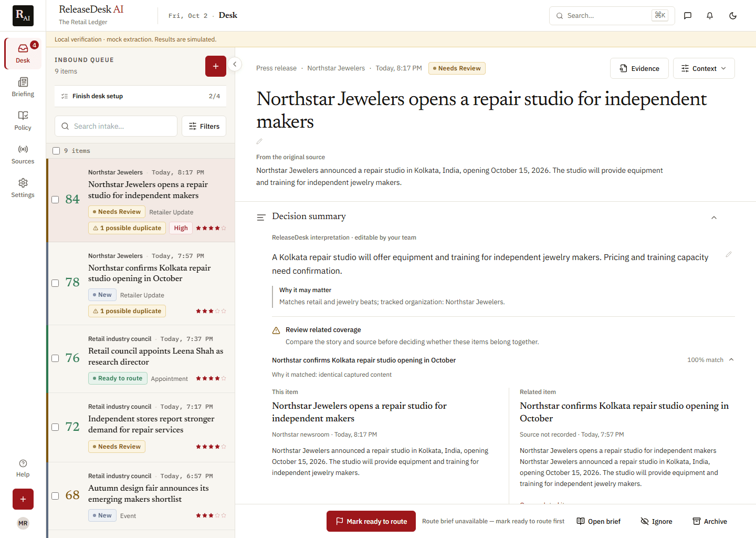756x538 pixels.
Task: Collapse the 100% match related item
Action: coord(731,360)
